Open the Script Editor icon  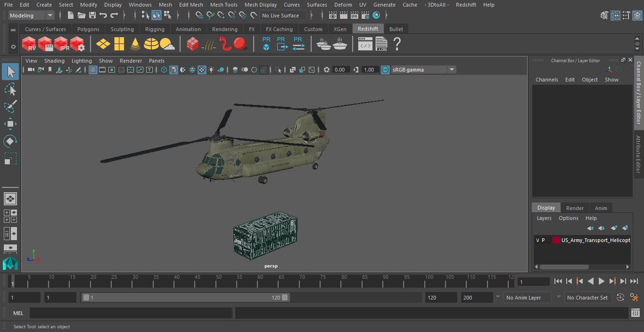636,313
